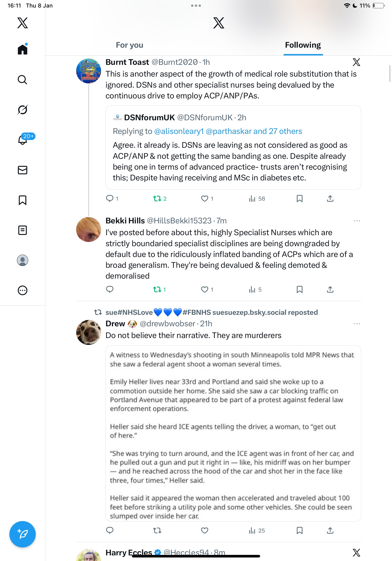392x561 pixels.
Task: Open the @alisonleary1 mention link
Action: pyautogui.click(x=179, y=132)
